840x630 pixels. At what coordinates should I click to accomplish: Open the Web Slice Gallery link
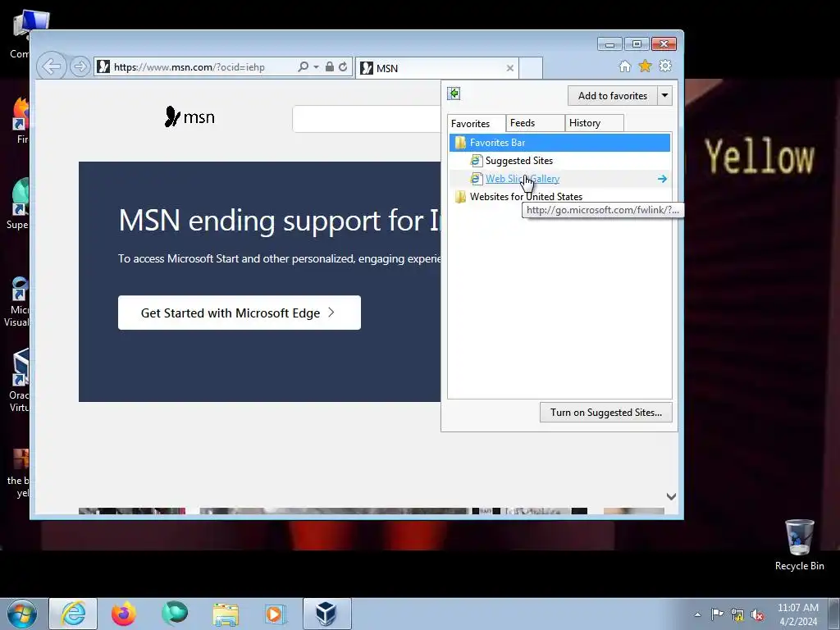(523, 179)
